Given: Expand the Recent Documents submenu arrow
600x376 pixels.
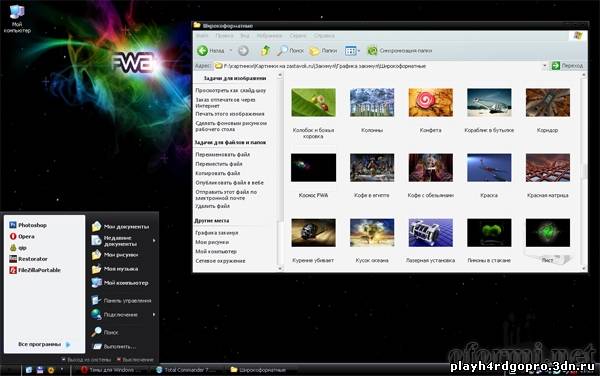Looking at the screenshot, I should (154, 241).
